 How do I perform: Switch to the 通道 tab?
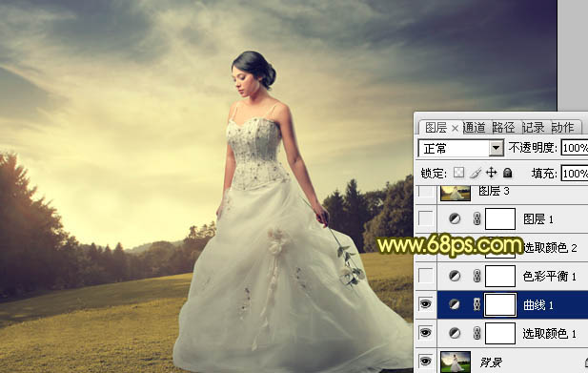(x=474, y=128)
